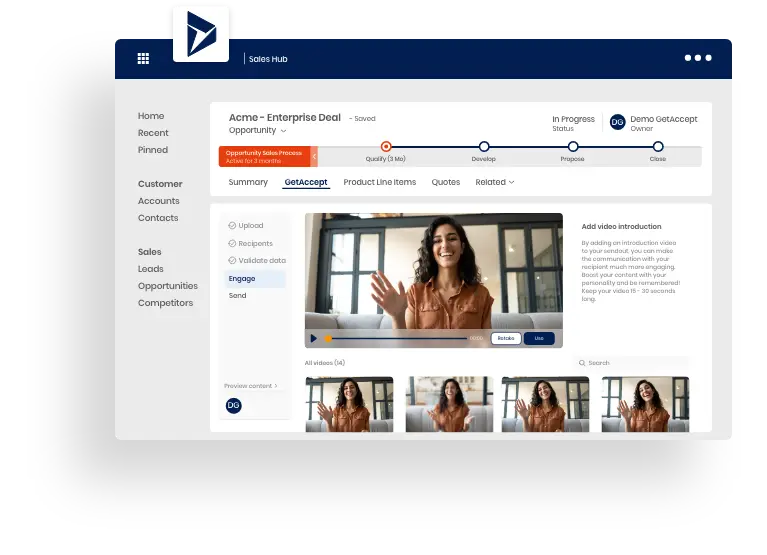Click the Validate data checkmark icon
The width and height of the screenshot is (767, 555).
click(x=232, y=261)
